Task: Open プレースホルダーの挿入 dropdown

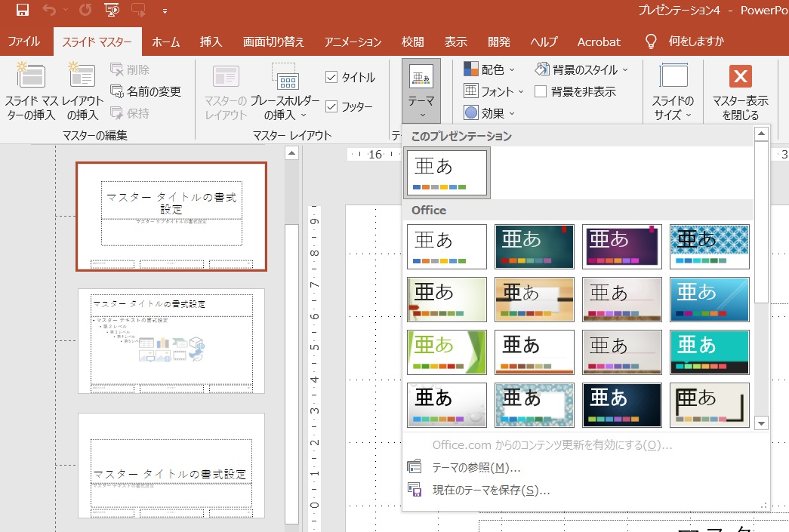Action: click(x=285, y=91)
